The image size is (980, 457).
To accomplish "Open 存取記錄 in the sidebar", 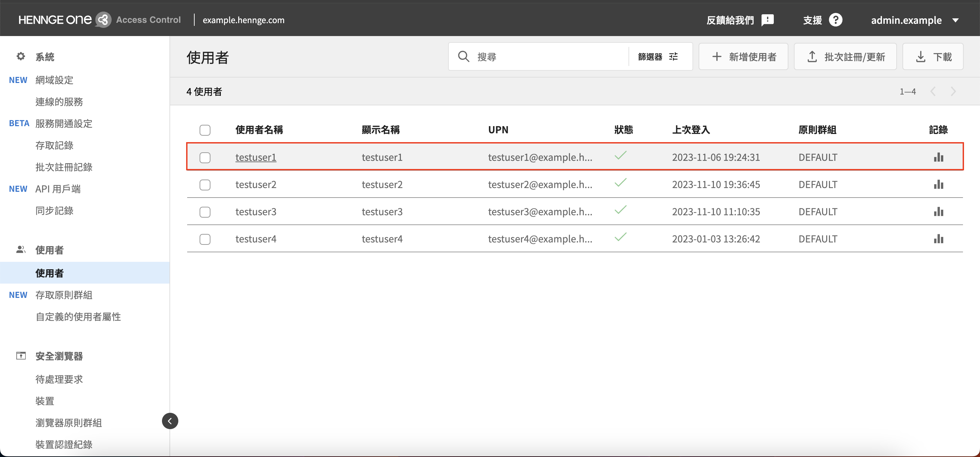I will 54,145.
